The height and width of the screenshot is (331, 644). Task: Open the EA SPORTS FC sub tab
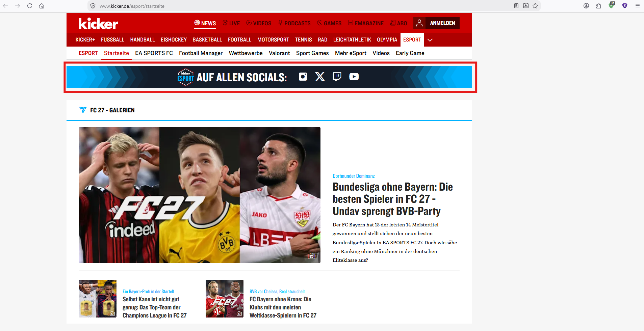(154, 53)
